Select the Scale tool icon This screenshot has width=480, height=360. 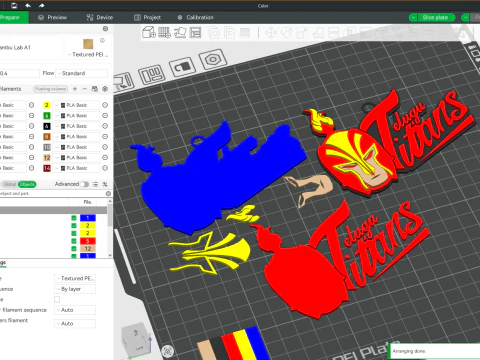pos(302,33)
